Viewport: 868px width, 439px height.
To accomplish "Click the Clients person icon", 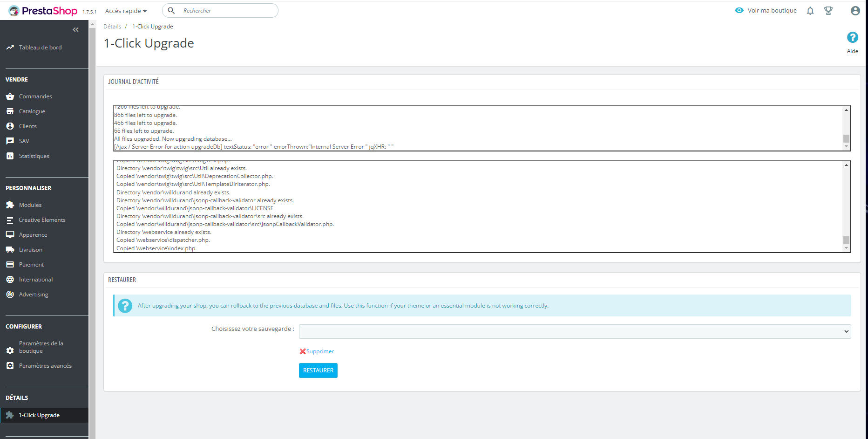I will [x=10, y=126].
